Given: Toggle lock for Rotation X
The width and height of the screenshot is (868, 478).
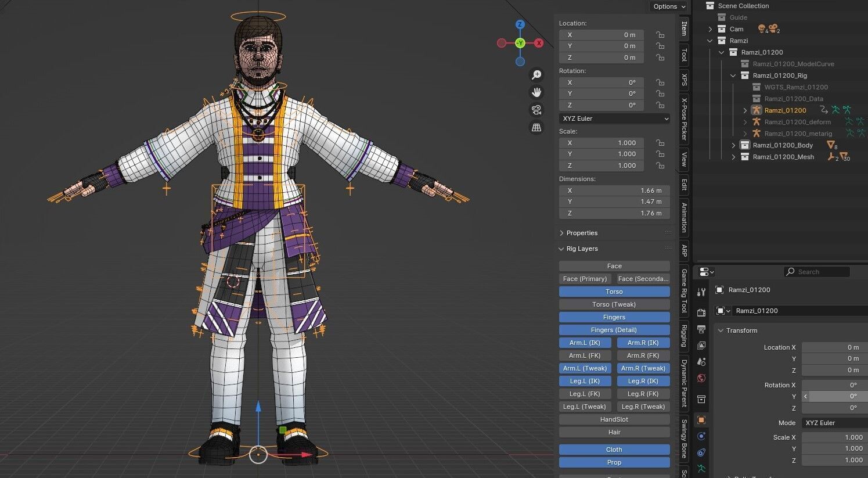Looking at the screenshot, I should click(660, 82).
